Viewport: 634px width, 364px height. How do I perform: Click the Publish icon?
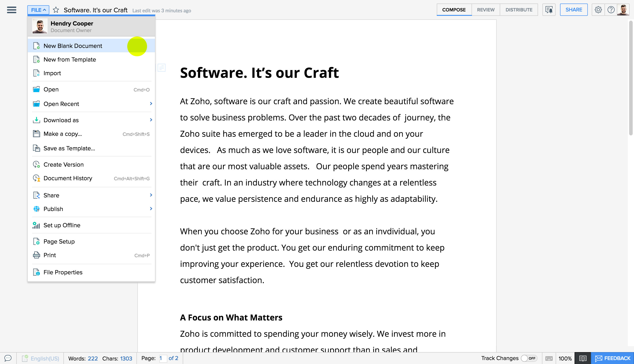pyautogui.click(x=36, y=209)
